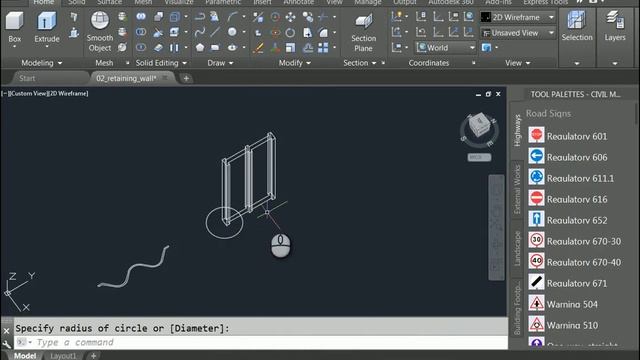640x360 pixels.
Task: Select the Arc draw tool
Action: click(232, 17)
